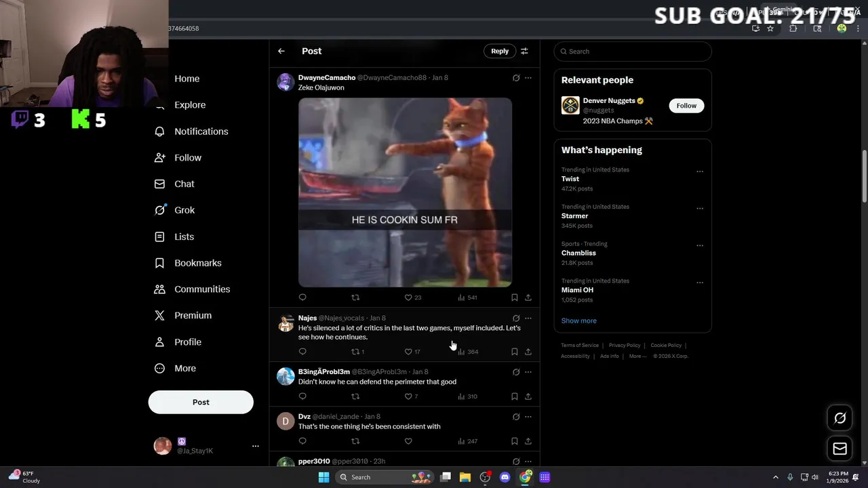Viewport: 868px width, 488px height.
Task: Click Show more under What's happening
Action: [x=579, y=321]
